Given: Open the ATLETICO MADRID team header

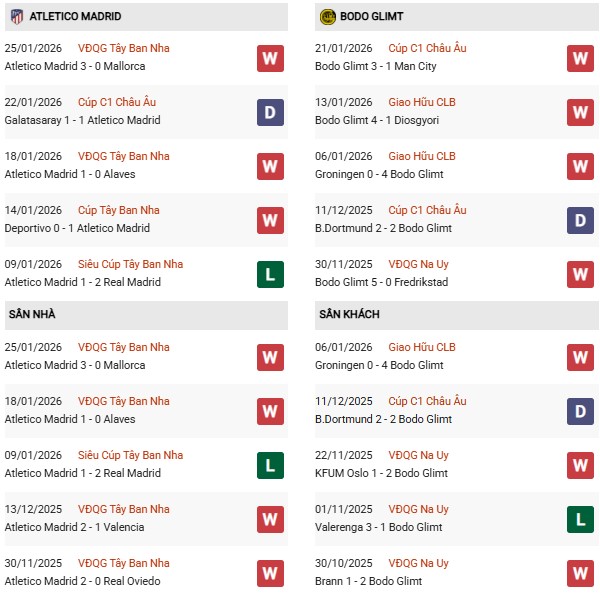Looking at the screenshot, I should [x=76, y=17].
